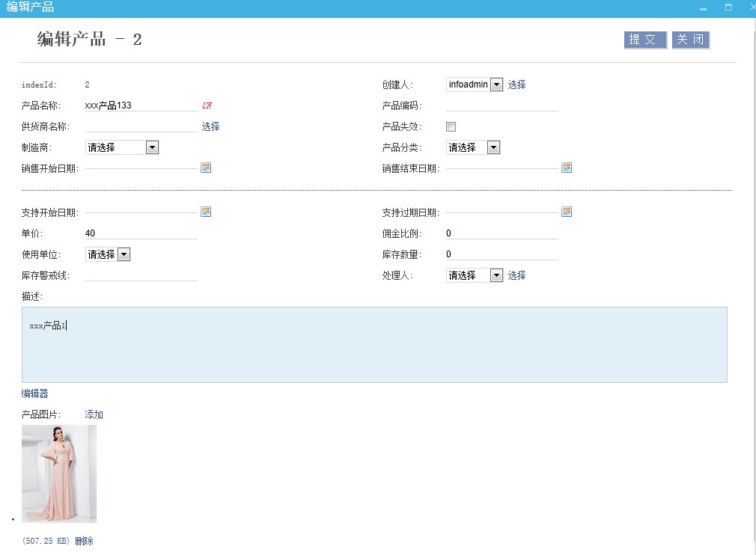Image resolution: width=756 pixels, height=555 pixels.
Task: Focus the 产品名称 input field
Action: pyautogui.click(x=141, y=105)
